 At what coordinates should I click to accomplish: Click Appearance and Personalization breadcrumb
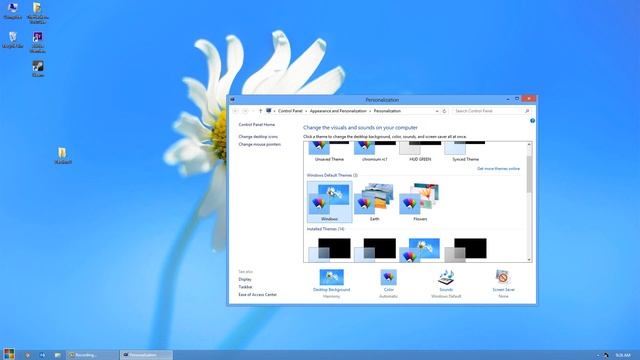pos(338,111)
